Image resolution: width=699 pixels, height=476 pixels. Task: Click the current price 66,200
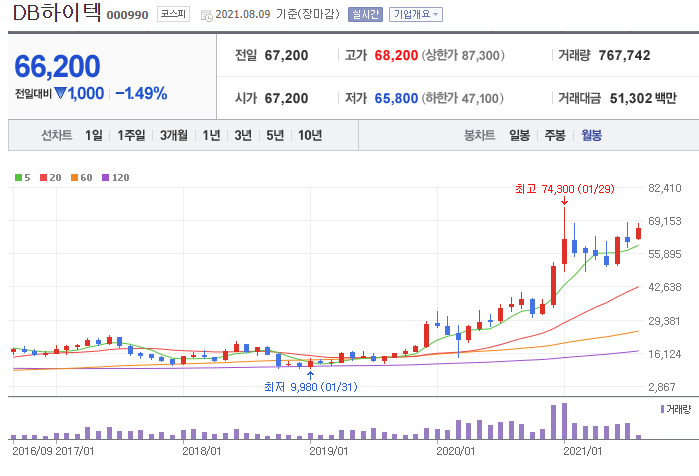click(58, 66)
